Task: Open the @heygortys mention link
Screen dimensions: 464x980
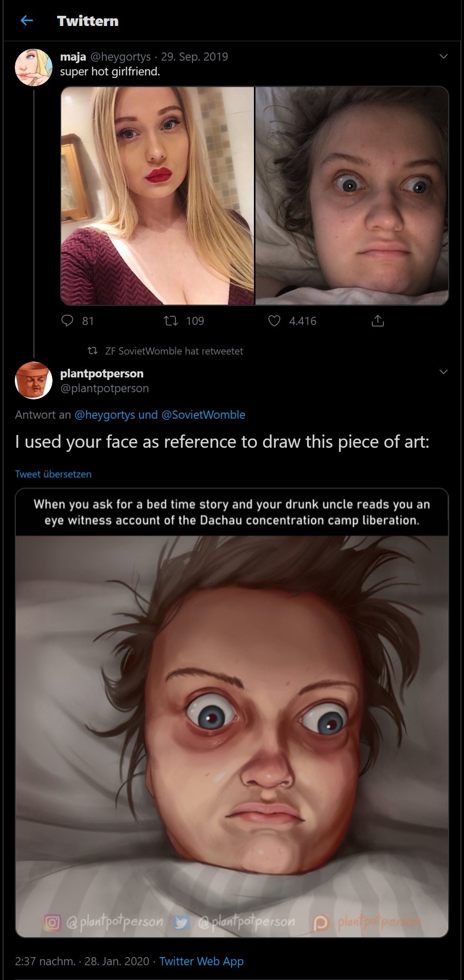Action: [x=105, y=415]
